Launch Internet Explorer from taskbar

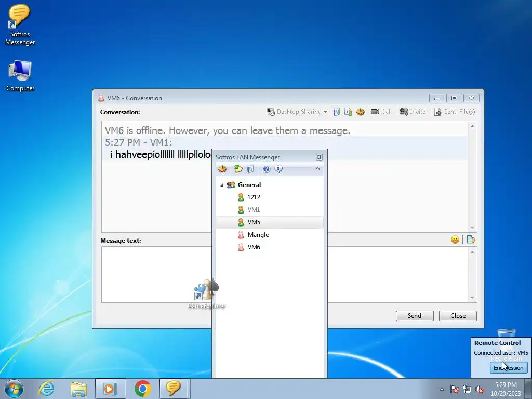coord(46,389)
